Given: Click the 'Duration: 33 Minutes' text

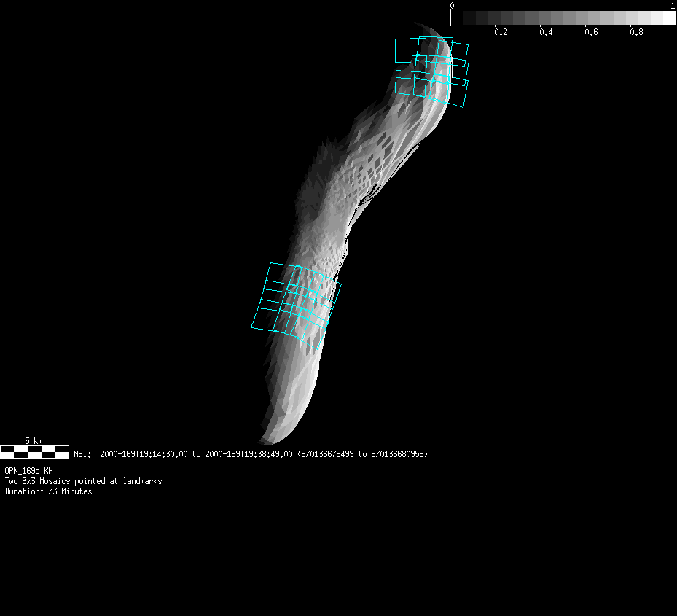Looking at the screenshot, I should click(48, 491).
